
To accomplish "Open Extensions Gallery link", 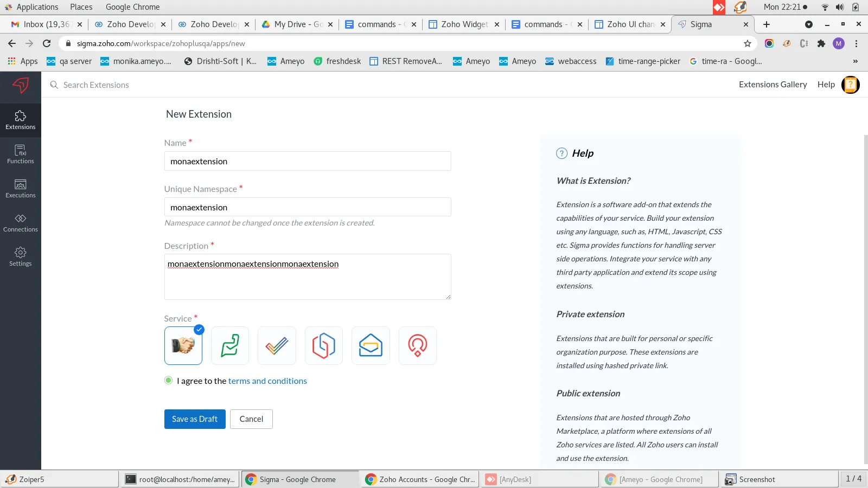I will pos(773,85).
